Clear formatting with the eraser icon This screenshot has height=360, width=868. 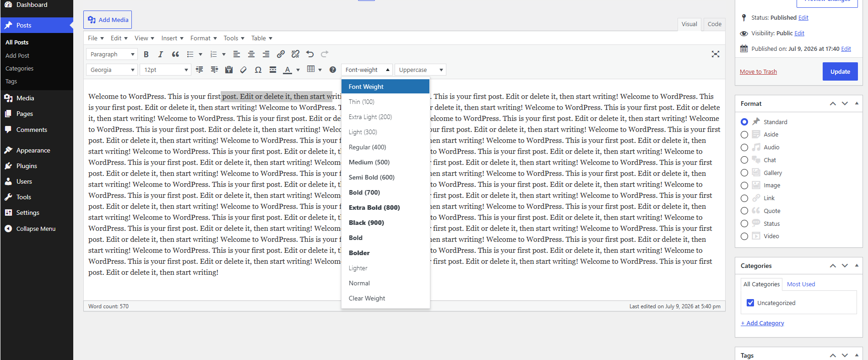pyautogui.click(x=244, y=70)
